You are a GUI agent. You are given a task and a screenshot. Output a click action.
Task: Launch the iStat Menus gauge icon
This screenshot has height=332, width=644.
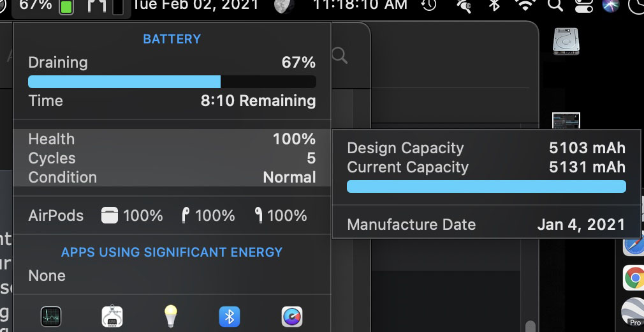click(x=292, y=317)
